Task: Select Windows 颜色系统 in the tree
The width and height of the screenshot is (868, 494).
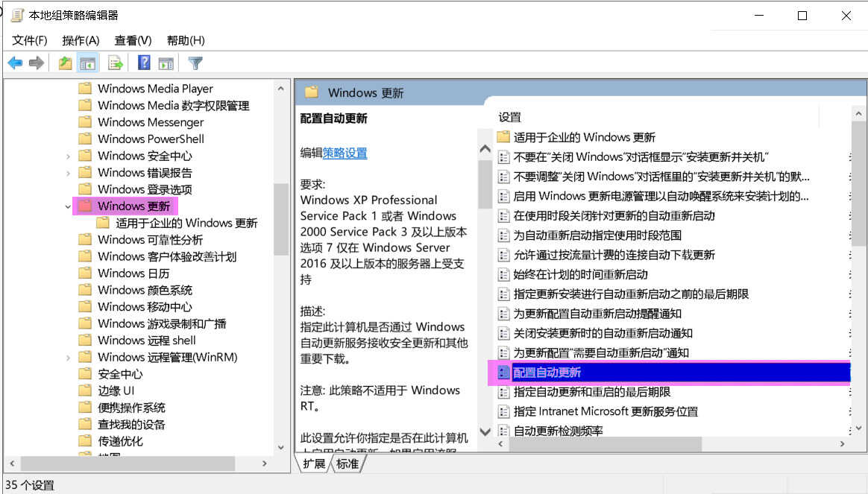Action: point(145,290)
